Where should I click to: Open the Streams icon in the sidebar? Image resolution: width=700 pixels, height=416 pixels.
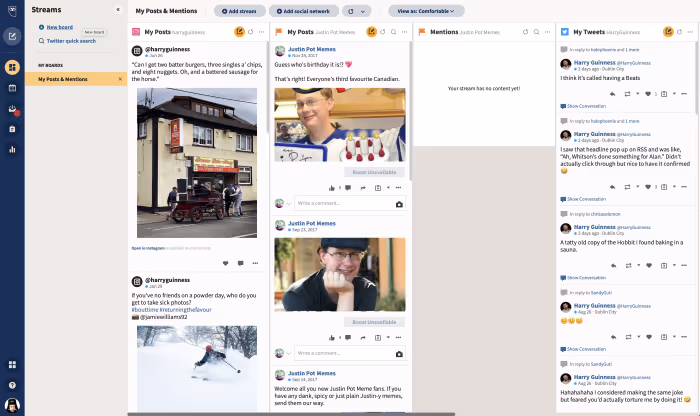[12, 67]
